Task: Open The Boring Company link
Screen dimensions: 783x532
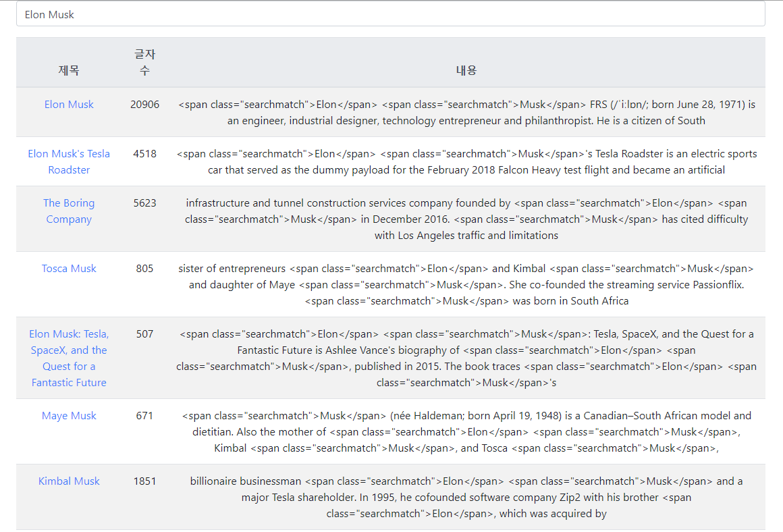Action: point(69,211)
